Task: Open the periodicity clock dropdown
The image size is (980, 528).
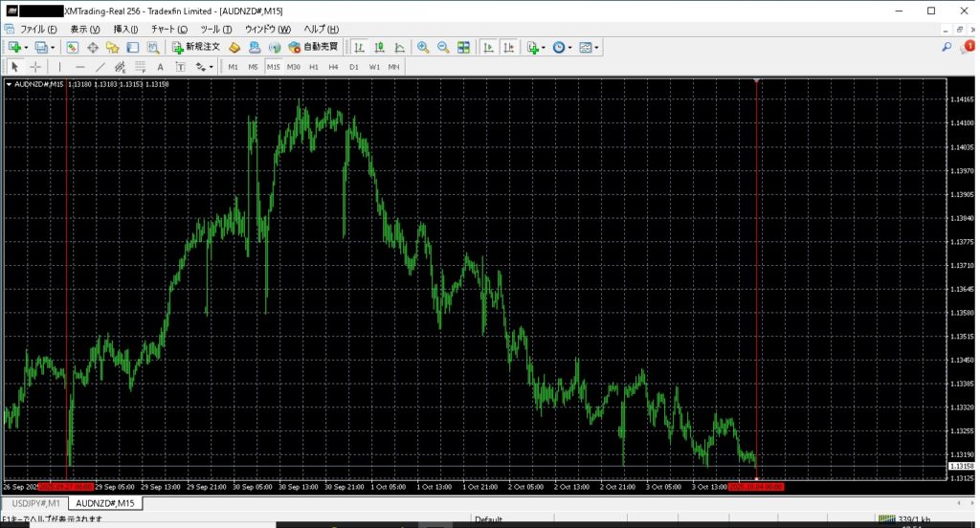Action: [562, 47]
